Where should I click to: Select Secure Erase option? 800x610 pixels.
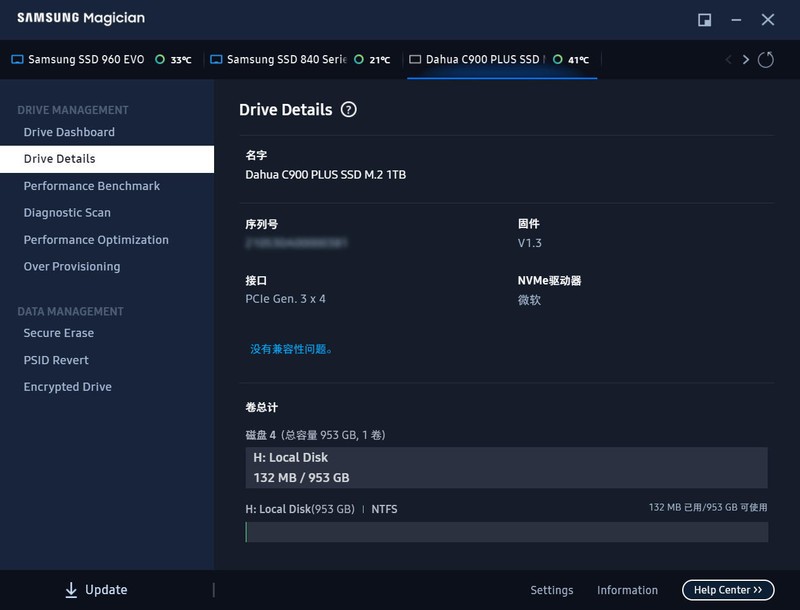59,333
